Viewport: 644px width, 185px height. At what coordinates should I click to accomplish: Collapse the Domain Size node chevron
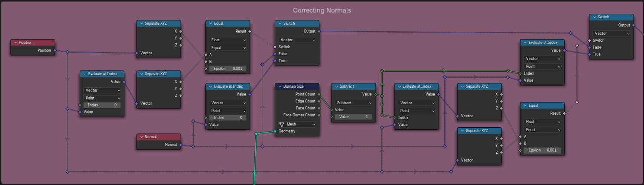[280, 86]
